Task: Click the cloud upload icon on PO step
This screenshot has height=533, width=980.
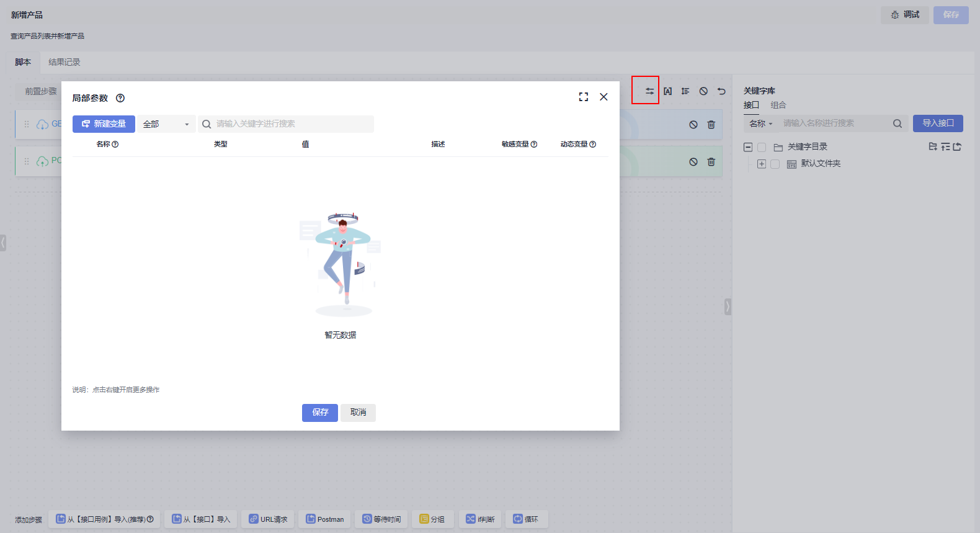Action: (x=42, y=161)
